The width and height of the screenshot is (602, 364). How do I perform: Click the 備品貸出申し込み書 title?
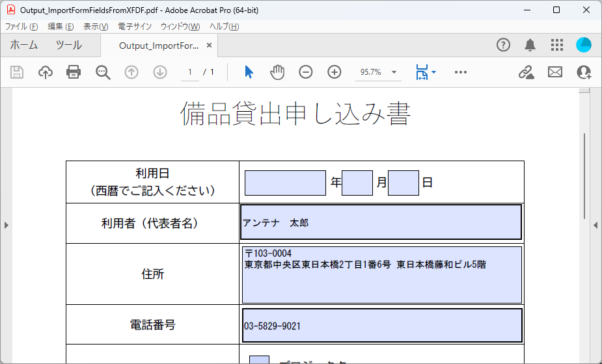[295, 114]
